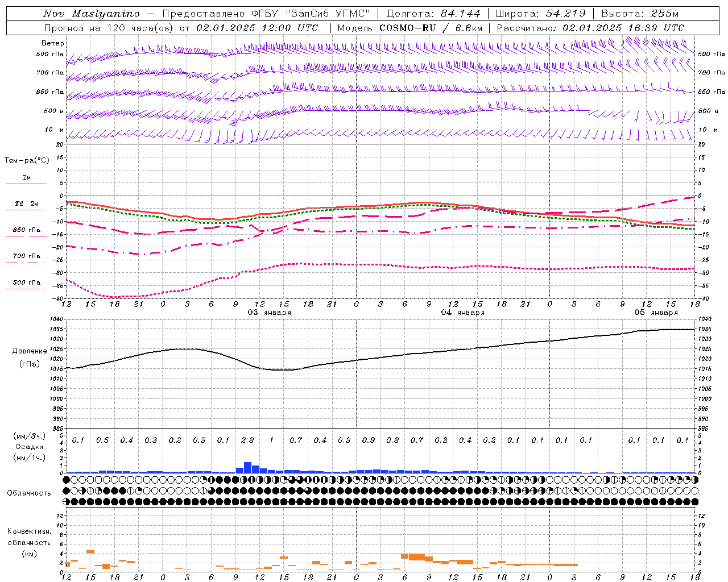Click the '(гПа)' pressure unit label
The image size is (728, 582).
coord(30,364)
